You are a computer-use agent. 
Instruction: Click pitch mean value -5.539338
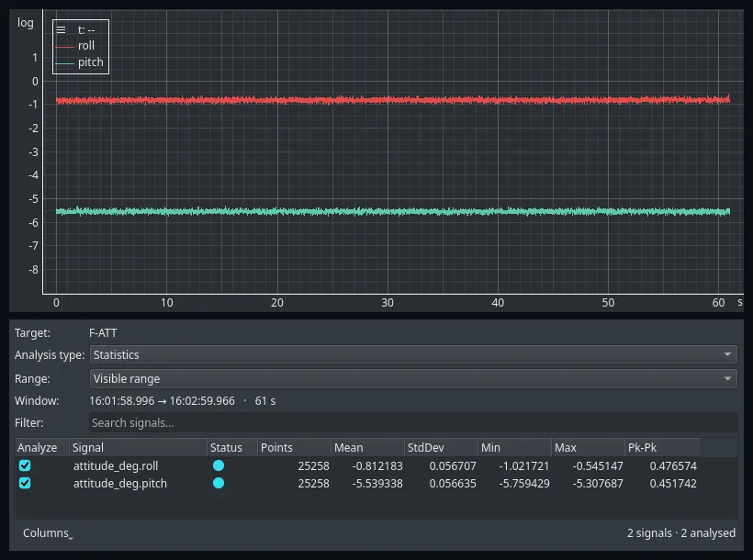(377, 484)
